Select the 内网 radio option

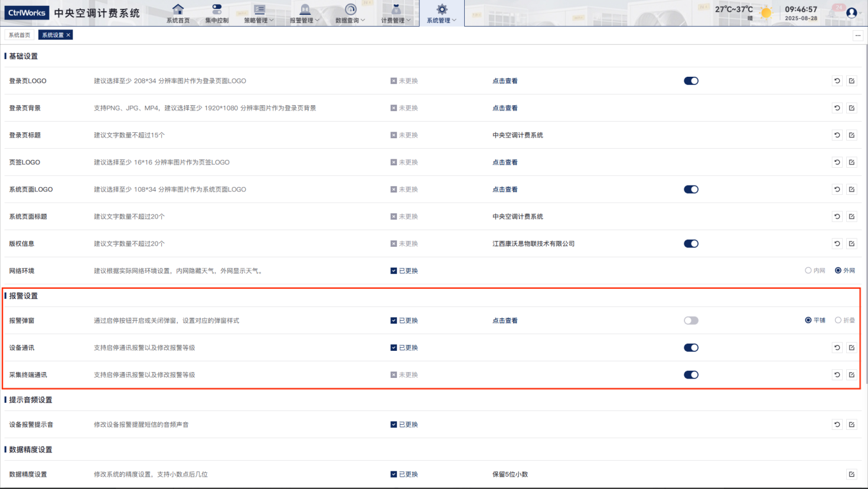pyautogui.click(x=808, y=270)
